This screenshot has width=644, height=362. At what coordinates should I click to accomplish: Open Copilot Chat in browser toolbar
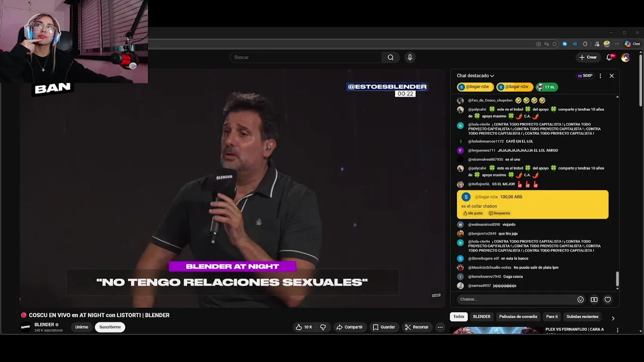point(632,44)
